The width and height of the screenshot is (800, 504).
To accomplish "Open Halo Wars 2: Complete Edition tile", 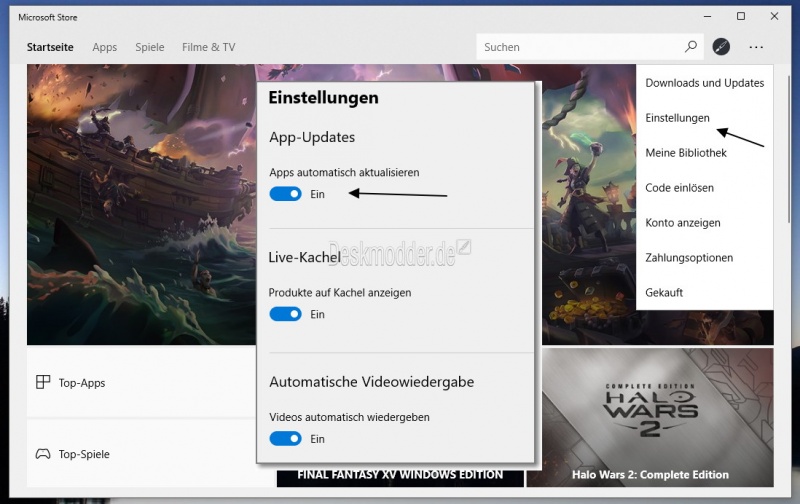I will click(650, 417).
